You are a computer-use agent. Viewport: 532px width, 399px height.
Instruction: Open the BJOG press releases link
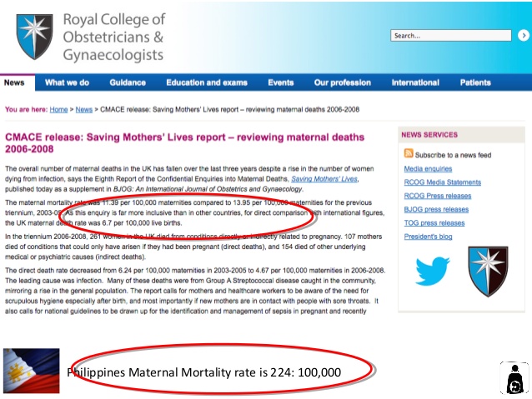coord(436,210)
